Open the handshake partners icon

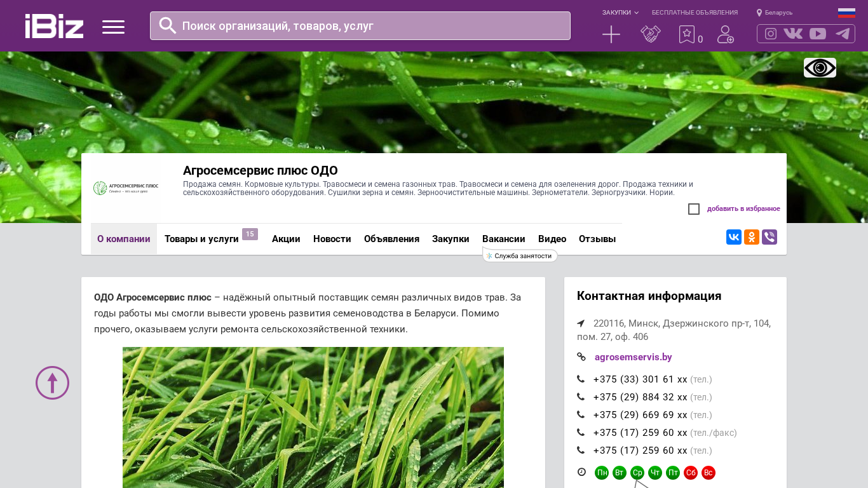(651, 34)
